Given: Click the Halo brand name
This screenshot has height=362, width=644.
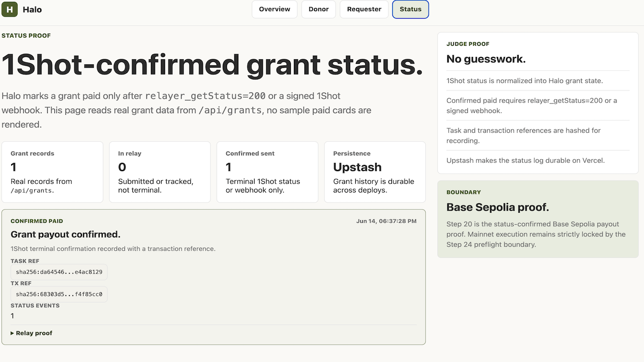Looking at the screenshot, I should pos(32,10).
